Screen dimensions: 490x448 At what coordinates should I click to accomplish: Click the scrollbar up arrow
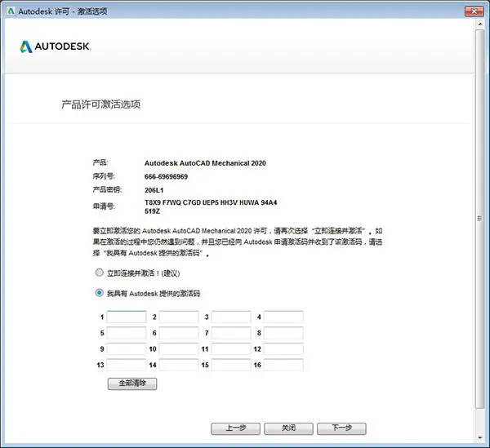click(480, 24)
